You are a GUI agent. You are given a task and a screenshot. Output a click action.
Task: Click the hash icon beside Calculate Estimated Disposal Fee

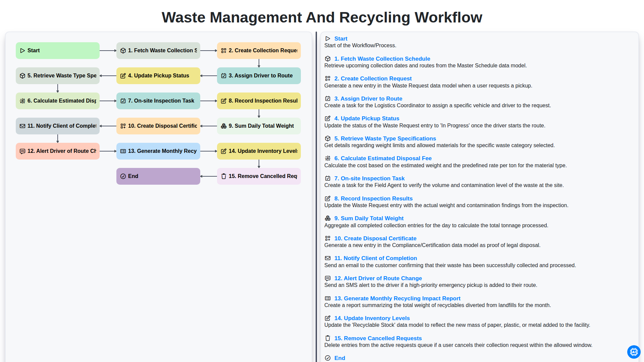point(328,158)
